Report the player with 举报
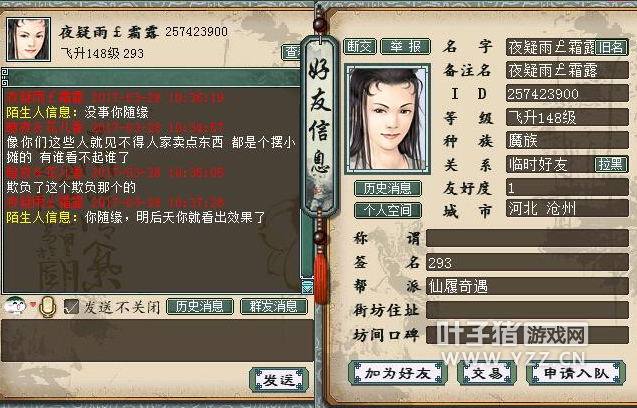Viewport: 637px width, 408px height. [405, 47]
